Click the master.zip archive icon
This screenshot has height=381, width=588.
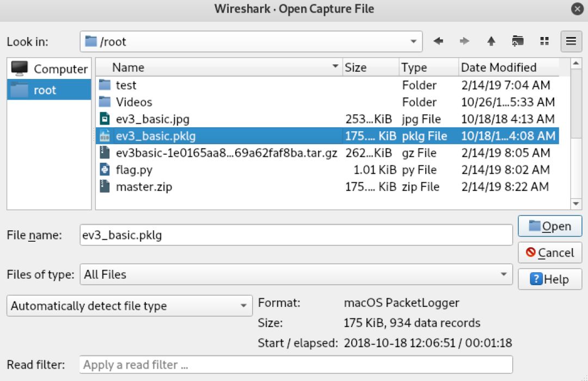coord(105,186)
